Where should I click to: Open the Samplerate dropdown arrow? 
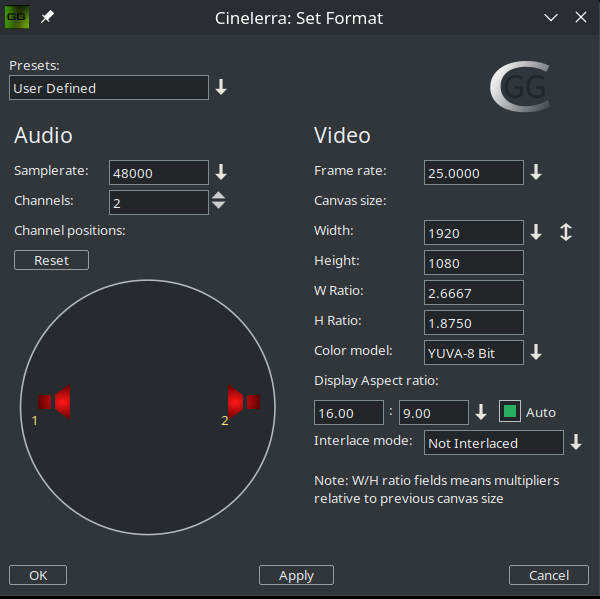[221, 172]
